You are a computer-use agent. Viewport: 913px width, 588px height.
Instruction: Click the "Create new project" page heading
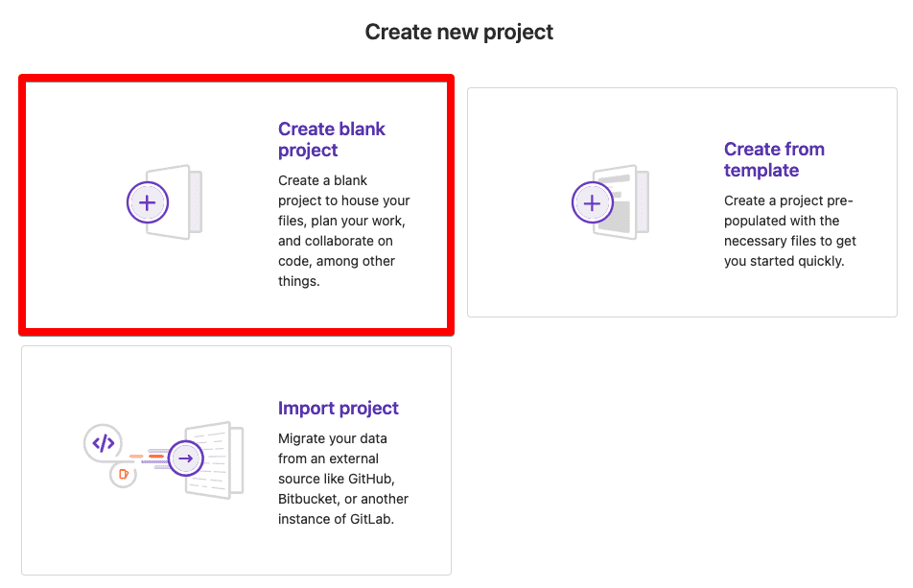[458, 32]
